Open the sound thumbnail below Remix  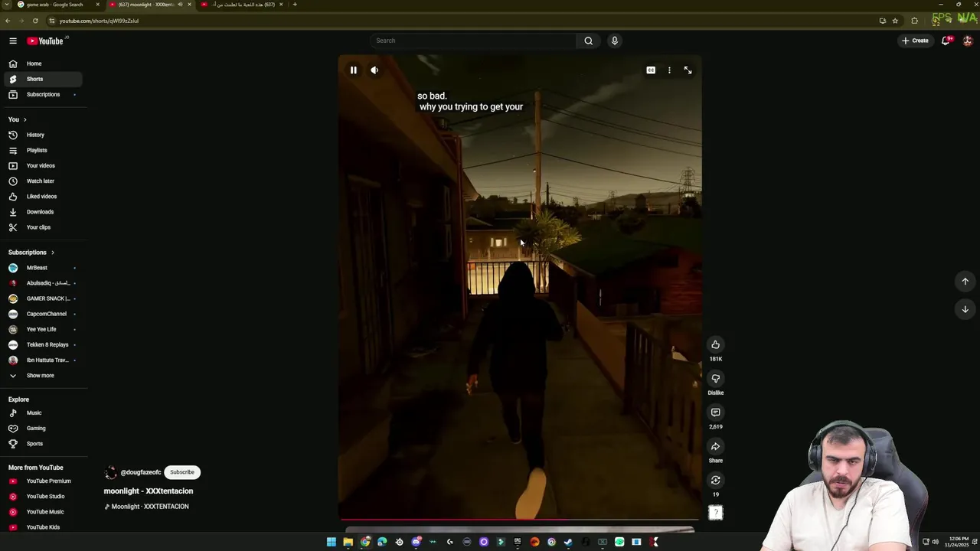coord(715,513)
